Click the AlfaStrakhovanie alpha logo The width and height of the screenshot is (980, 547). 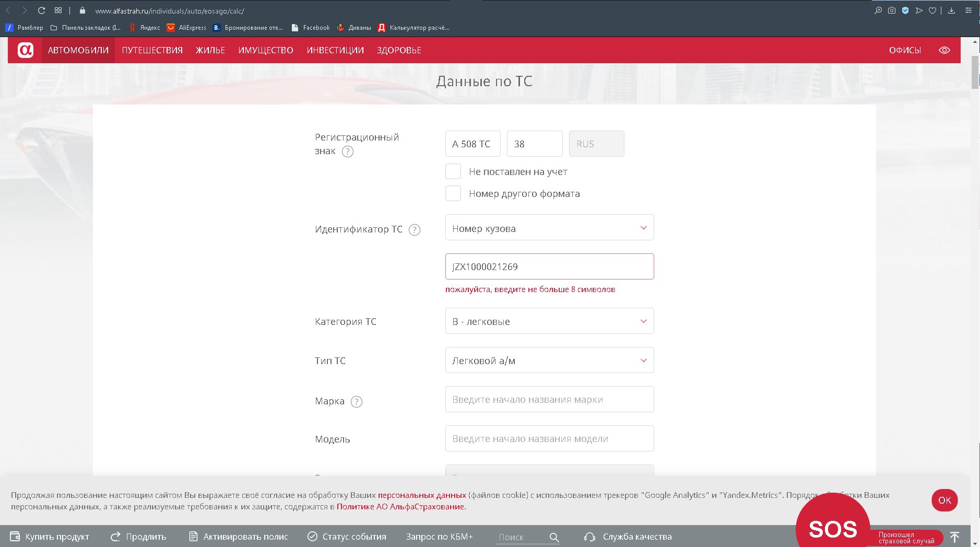click(x=25, y=50)
